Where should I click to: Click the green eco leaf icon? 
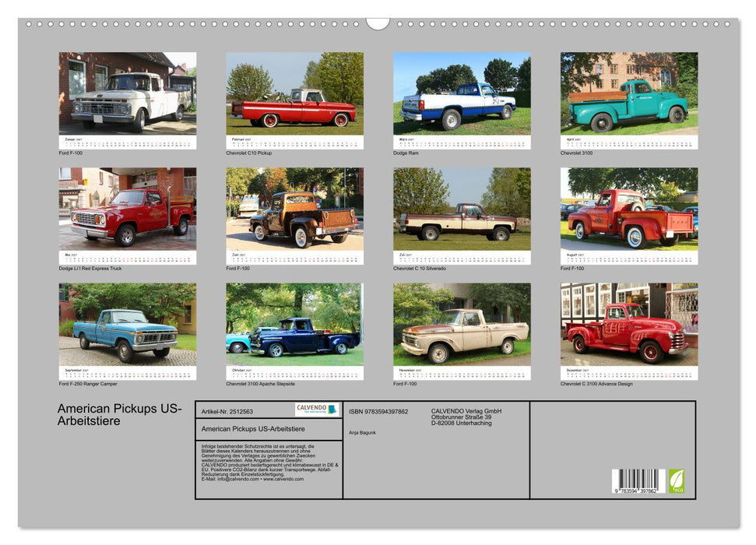point(676,481)
